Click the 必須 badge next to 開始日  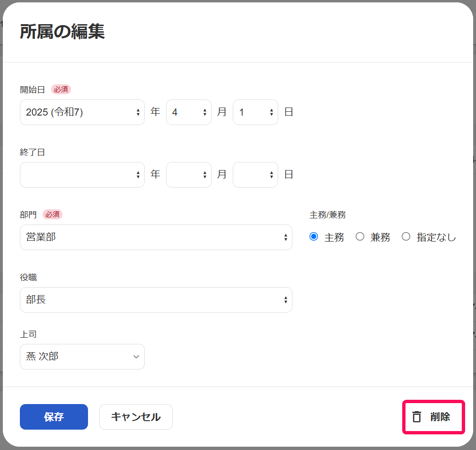click(61, 89)
